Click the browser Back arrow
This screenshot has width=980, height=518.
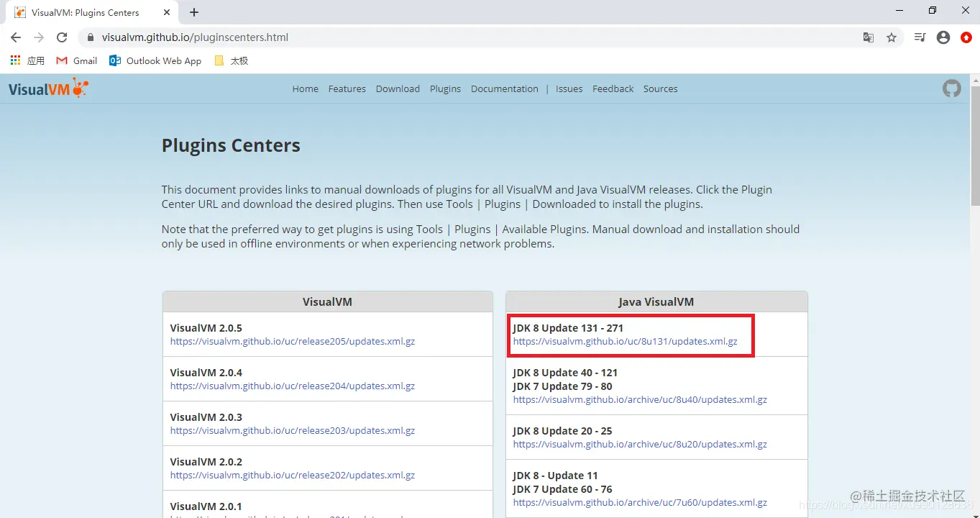pos(16,37)
